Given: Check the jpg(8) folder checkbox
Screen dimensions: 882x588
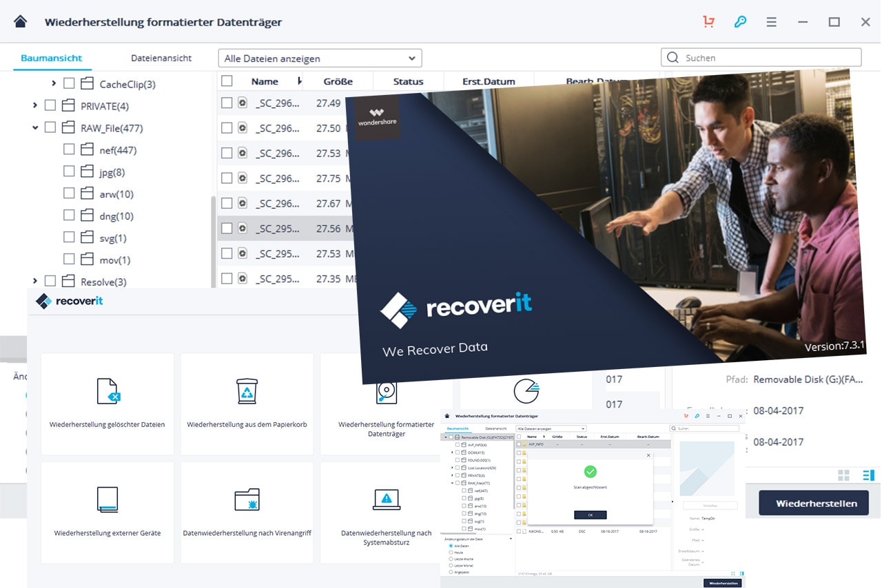Looking at the screenshot, I should click(x=69, y=171).
